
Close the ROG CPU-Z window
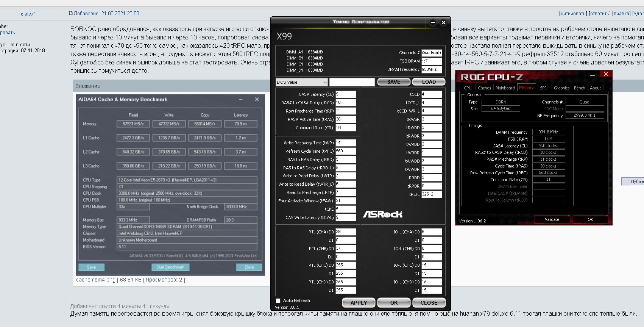pyautogui.click(x=606, y=74)
